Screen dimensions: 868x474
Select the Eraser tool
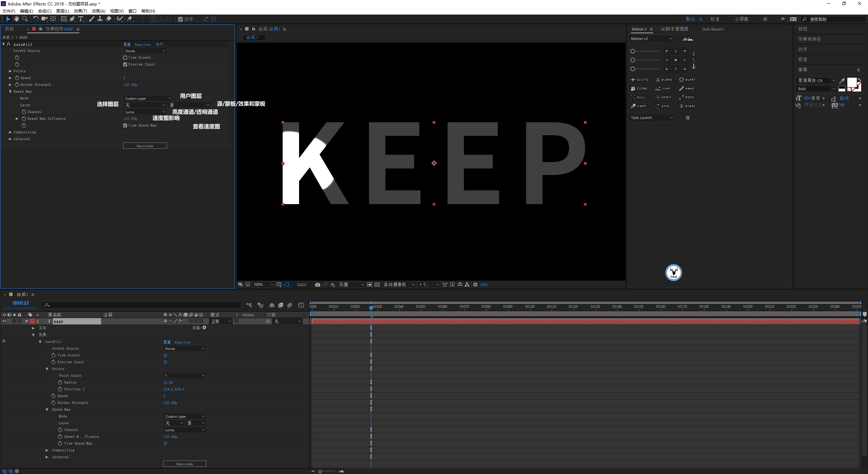click(108, 19)
